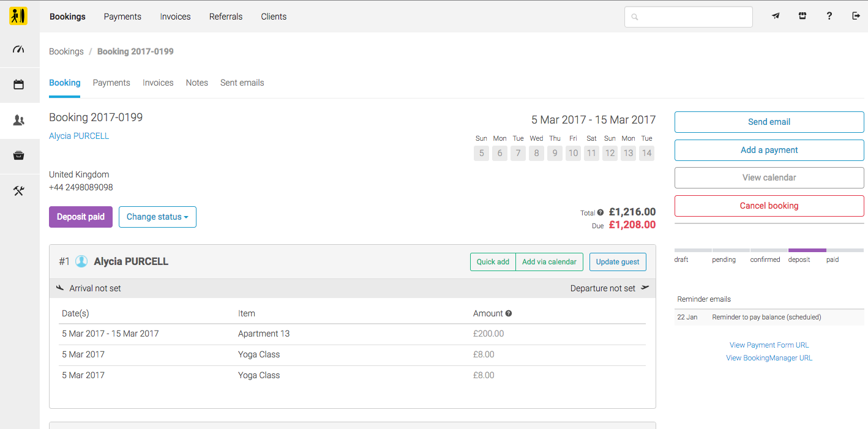
Task: Open the storefront icon in header
Action: (803, 17)
